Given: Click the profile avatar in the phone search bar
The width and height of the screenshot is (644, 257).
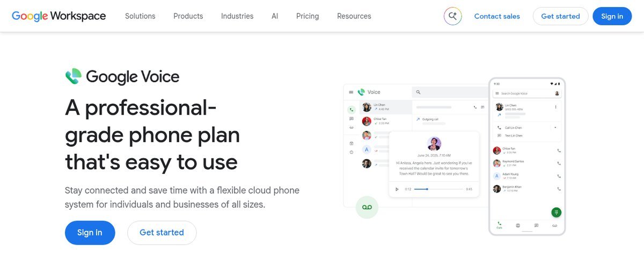Looking at the screenshot, I should [x=557, y=94].
